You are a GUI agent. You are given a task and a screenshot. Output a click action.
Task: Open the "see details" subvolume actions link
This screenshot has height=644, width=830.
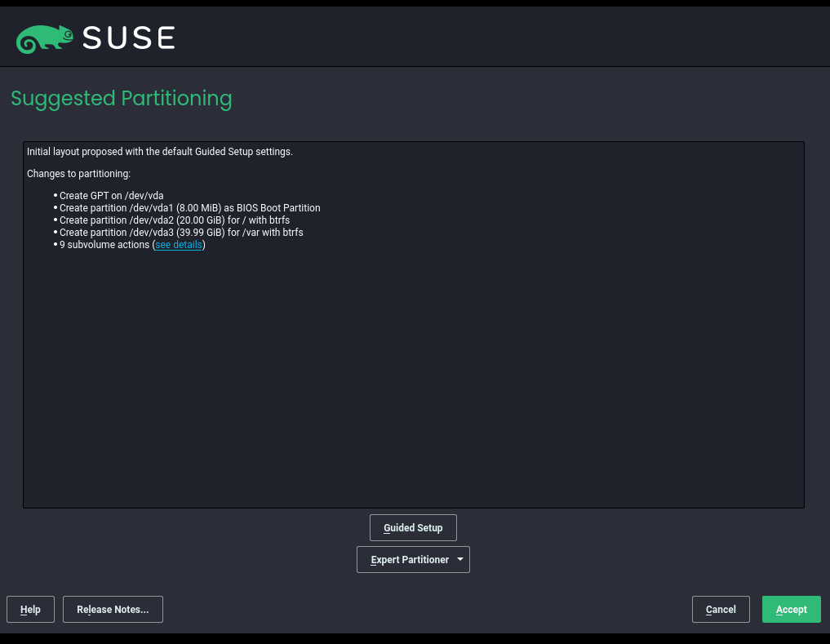(178, 244)
